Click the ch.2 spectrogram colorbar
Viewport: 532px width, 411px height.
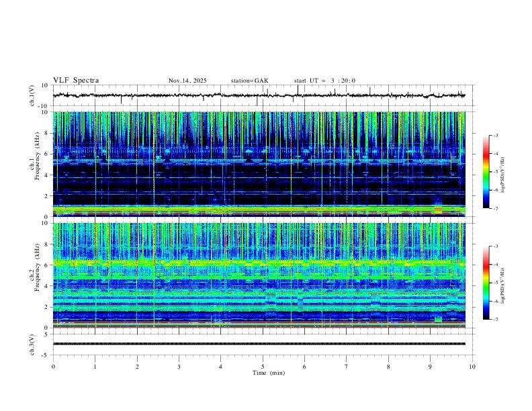[x=486, y=283]
